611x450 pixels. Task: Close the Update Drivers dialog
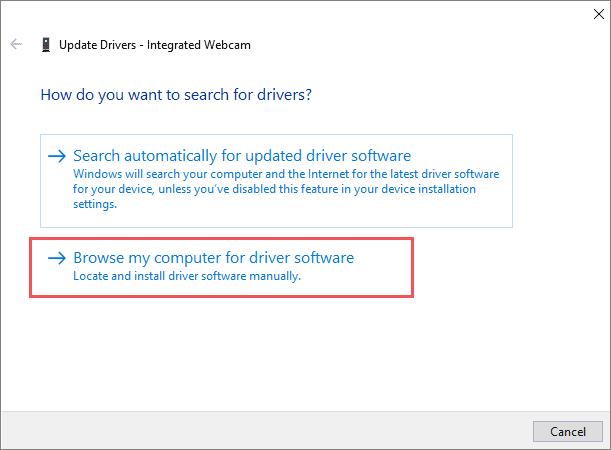point(599,14)
